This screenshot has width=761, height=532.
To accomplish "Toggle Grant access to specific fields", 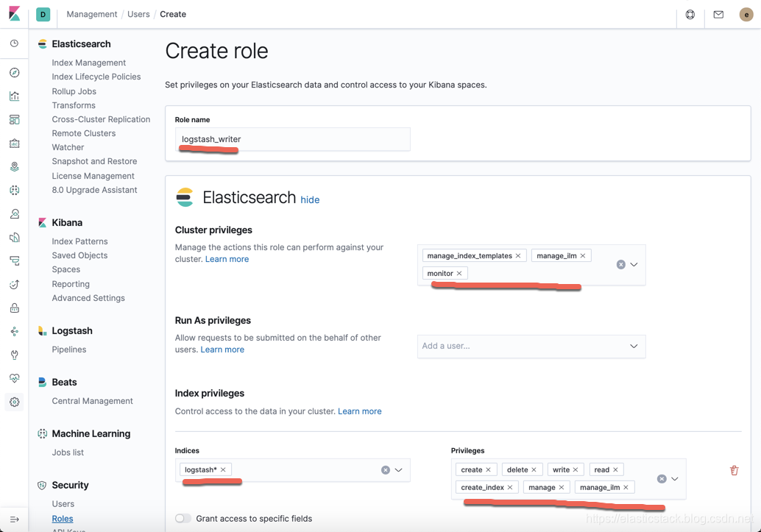I will click(x=183, y=519).
